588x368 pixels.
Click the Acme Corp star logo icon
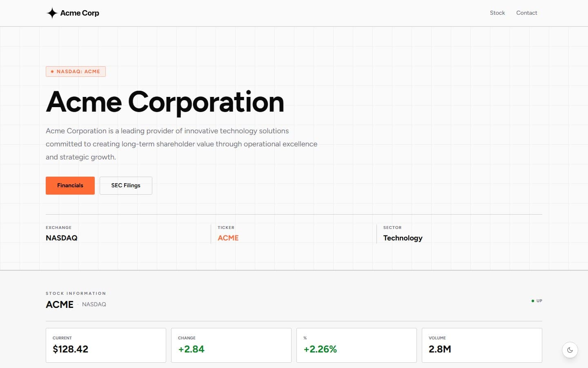[x=52, y=13]
